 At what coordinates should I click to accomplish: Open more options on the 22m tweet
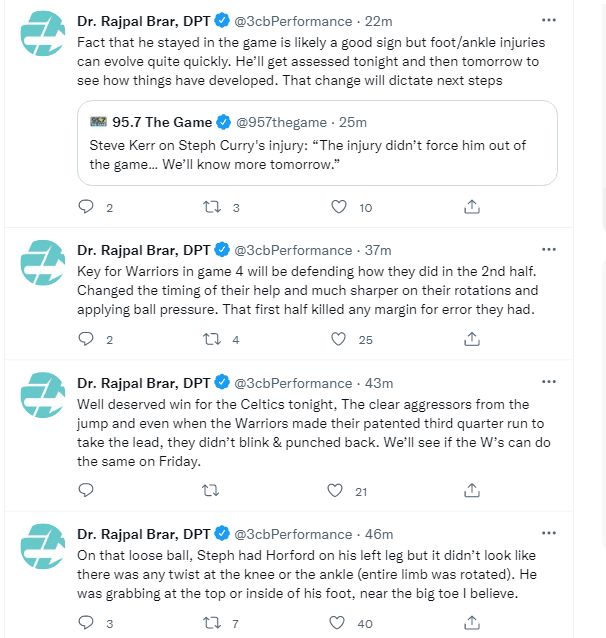[548, 20]
